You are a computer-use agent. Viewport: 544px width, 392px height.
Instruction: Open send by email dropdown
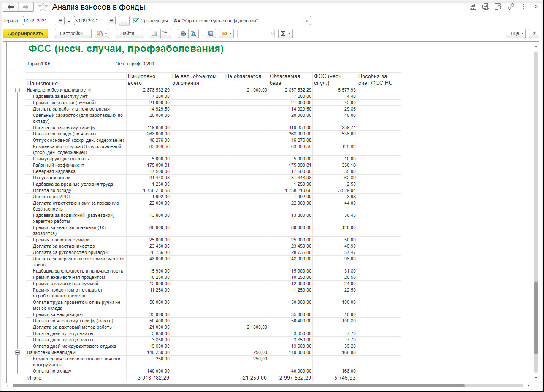coord(226,33)
